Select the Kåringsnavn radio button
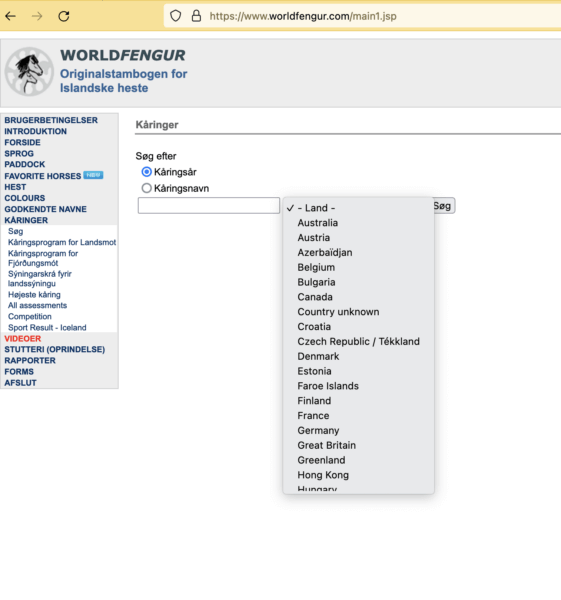The image size is (561, 600). click(x=147, y=188)
